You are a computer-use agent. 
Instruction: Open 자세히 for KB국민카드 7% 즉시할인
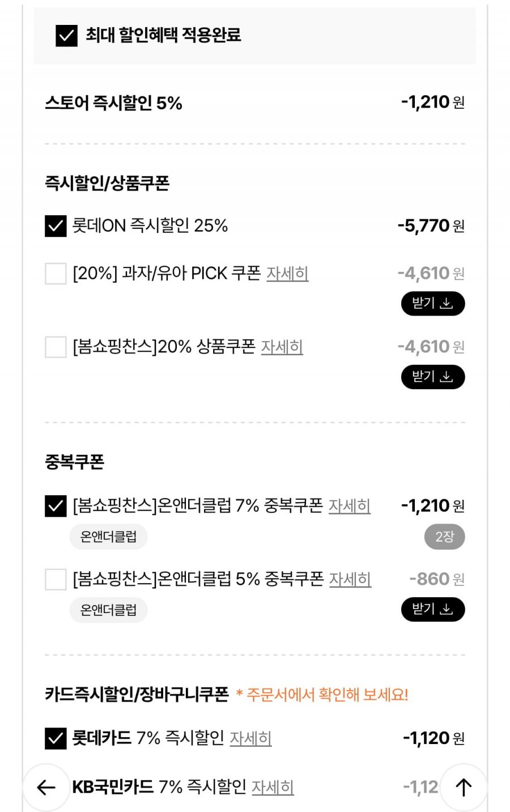[x=273, y=787]
